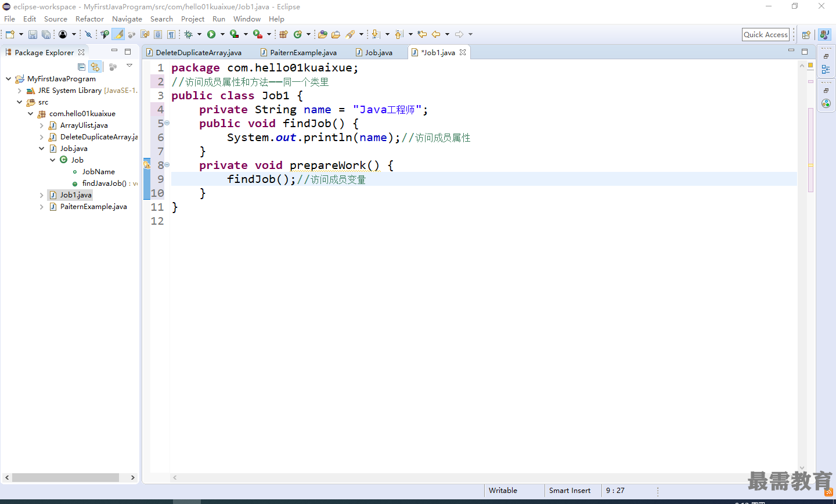Toggle Block Selection Mode
Viewport: 836px width, 504px height.
pyautogui.click(x=158, y=34)
